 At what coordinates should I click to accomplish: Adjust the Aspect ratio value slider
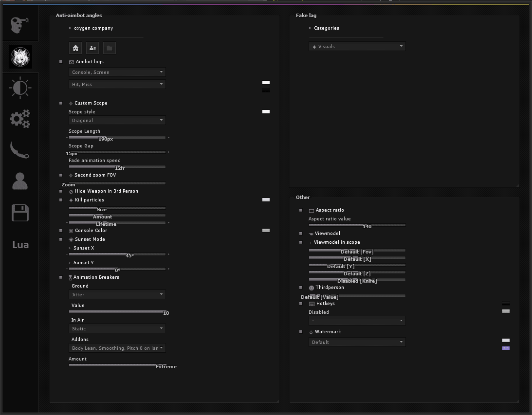tap(357, 225)
